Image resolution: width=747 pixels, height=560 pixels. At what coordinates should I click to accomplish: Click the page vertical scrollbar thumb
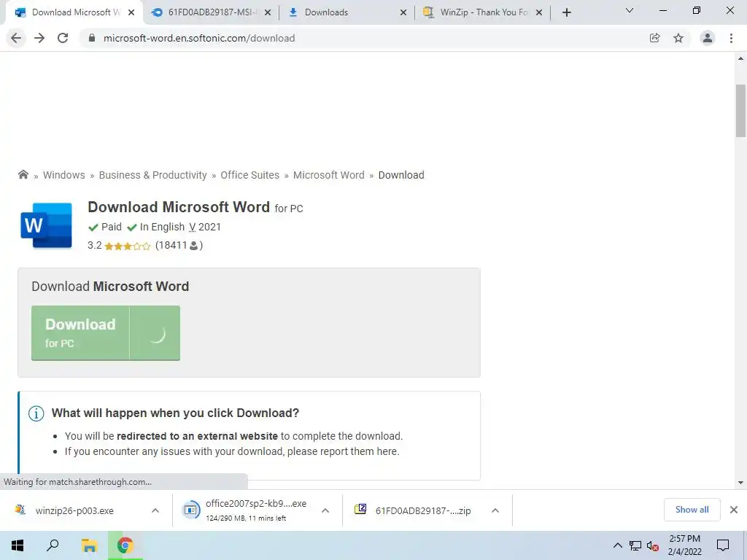point(740,111)
